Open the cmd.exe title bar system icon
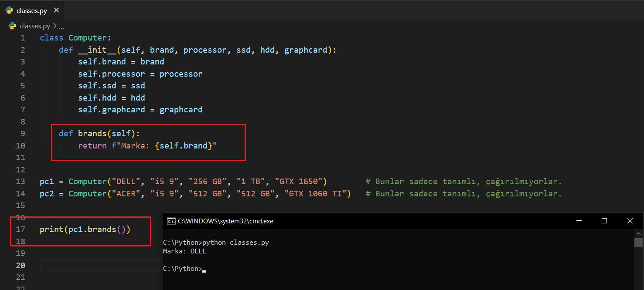This screenshot has height=290, width=644. tap(171, 221)
